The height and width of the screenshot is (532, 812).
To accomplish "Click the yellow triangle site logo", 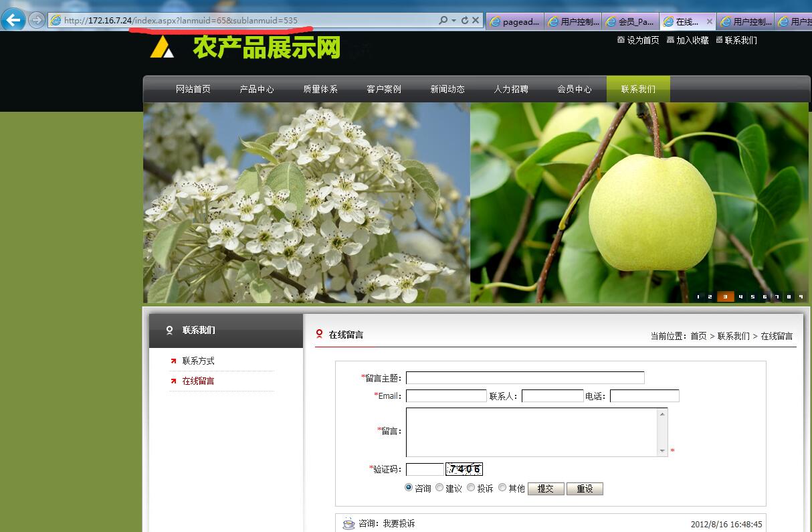I will tap(162, 48).
